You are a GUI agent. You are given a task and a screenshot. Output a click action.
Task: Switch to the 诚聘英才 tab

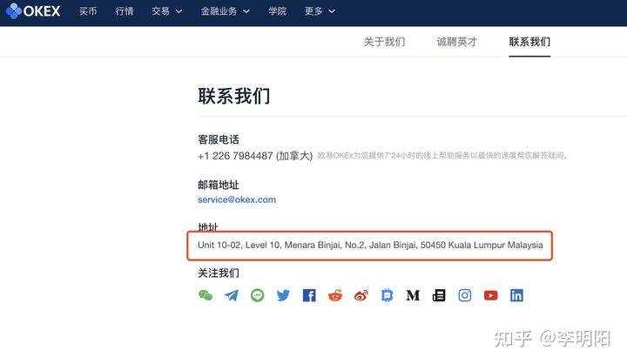coord(456,42)
